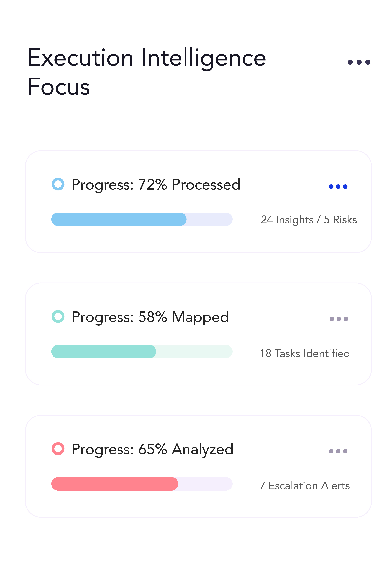This screenshot has width=392, height=578.
Task: Click "7 Escalation Alerts" text
Action: pos(304,486)
